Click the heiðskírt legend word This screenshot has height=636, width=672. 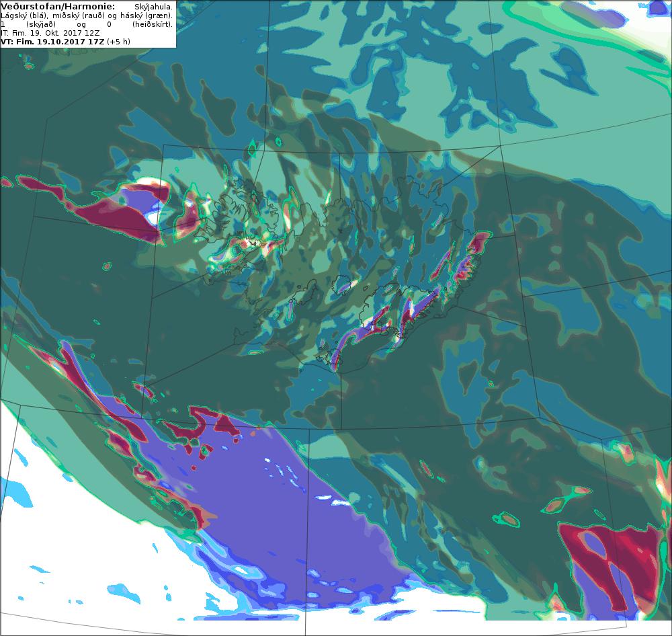[152, 24]
